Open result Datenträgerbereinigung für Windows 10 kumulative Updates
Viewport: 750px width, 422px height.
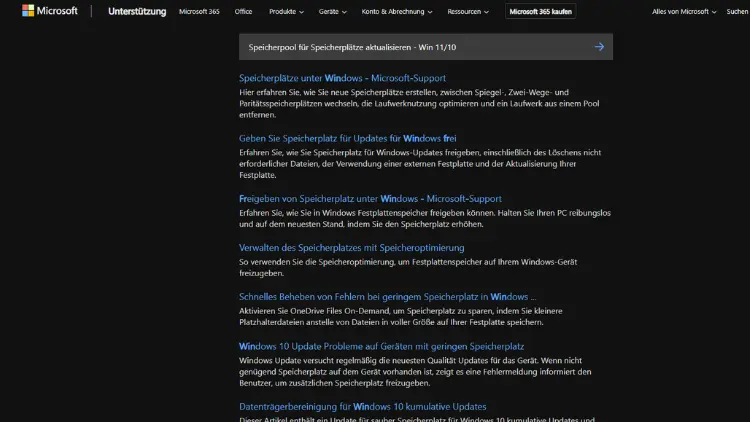(x=363, y=407)
